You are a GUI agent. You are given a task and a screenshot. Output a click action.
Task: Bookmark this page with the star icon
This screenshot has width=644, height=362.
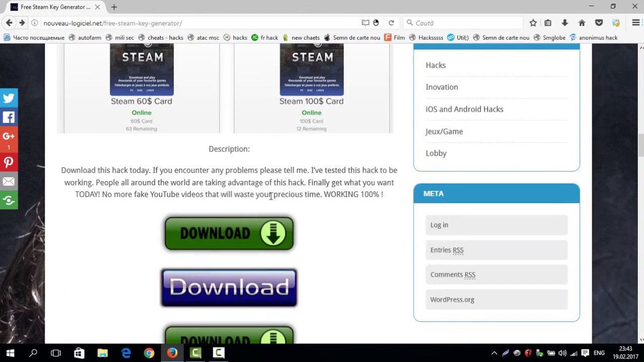[533, 23]
